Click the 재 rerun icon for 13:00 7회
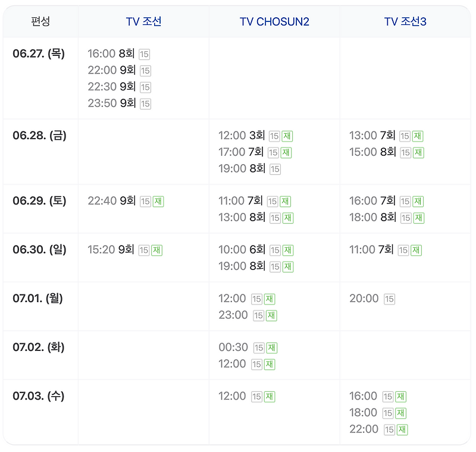 tap(418, 136)
